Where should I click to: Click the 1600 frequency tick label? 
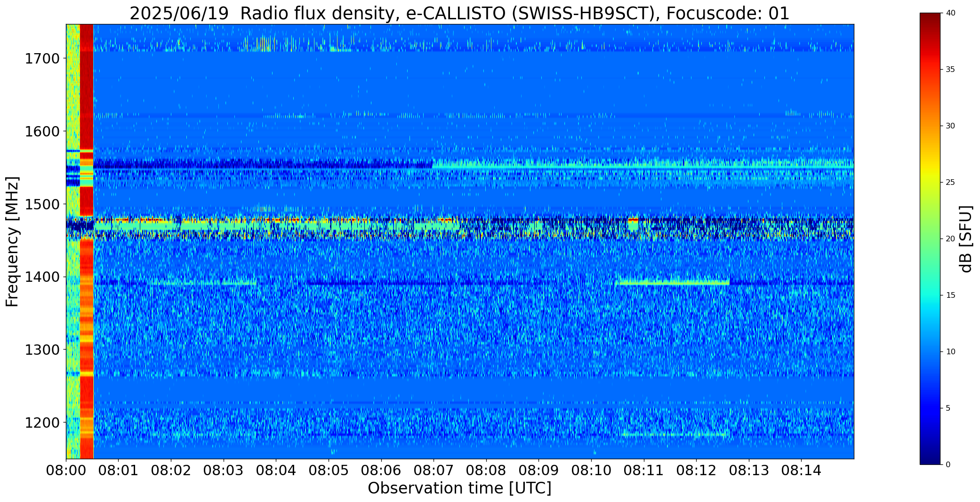[x=41, y=131]
